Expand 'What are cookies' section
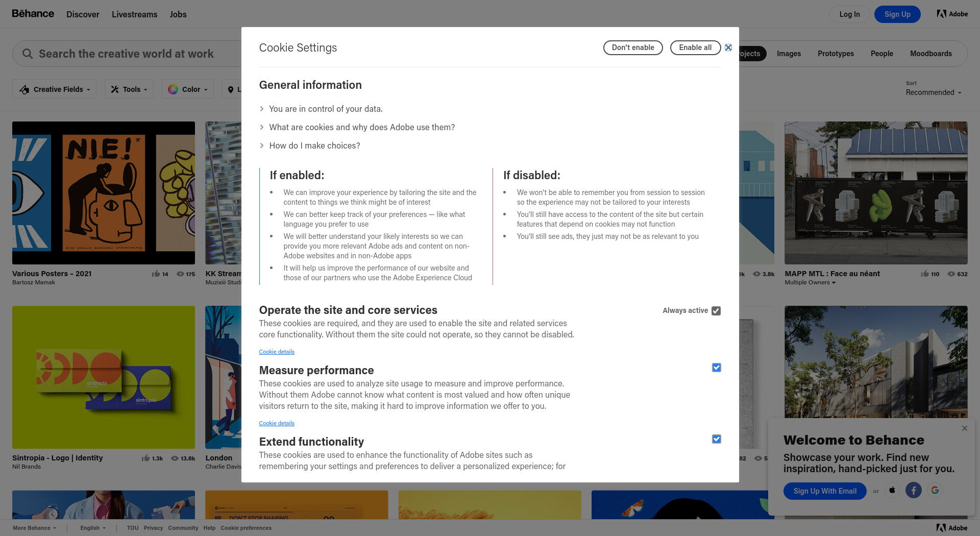 357,127
